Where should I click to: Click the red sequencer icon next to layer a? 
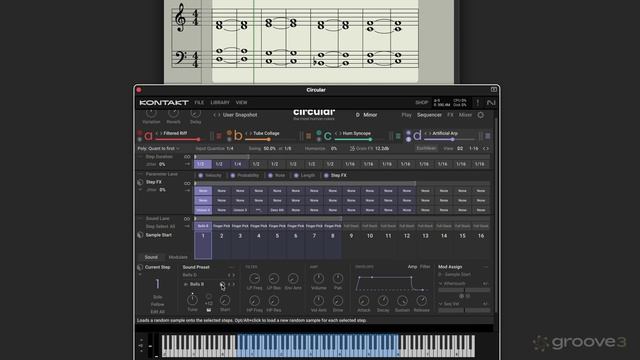219,136
